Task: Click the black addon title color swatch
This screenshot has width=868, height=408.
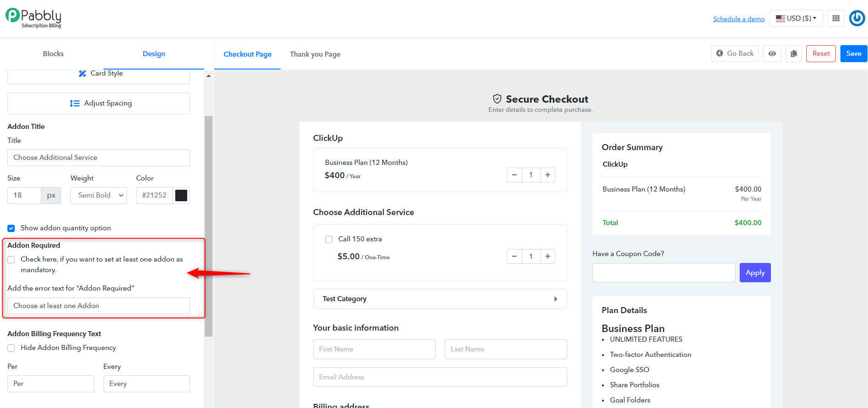Action: coord(181,195)
